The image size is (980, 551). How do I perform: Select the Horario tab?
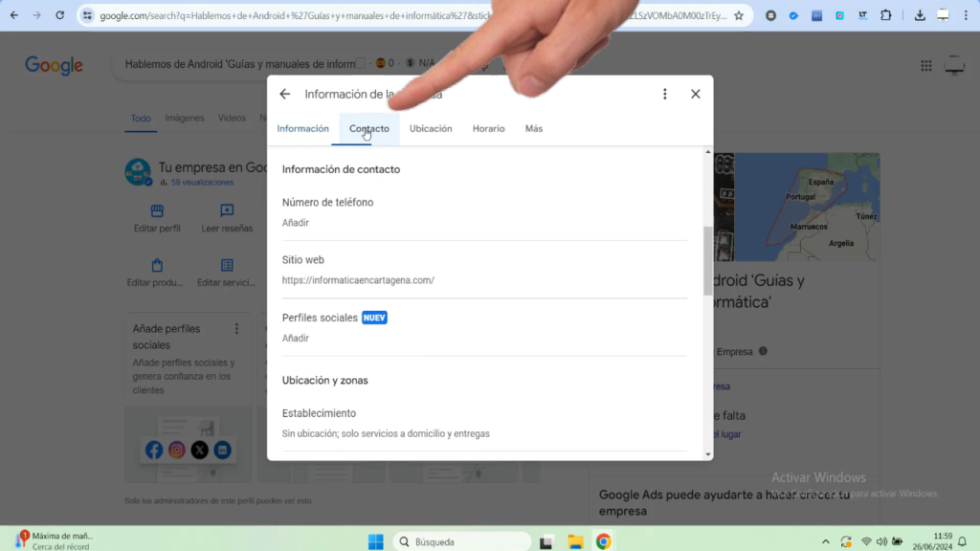coord(488,128)
